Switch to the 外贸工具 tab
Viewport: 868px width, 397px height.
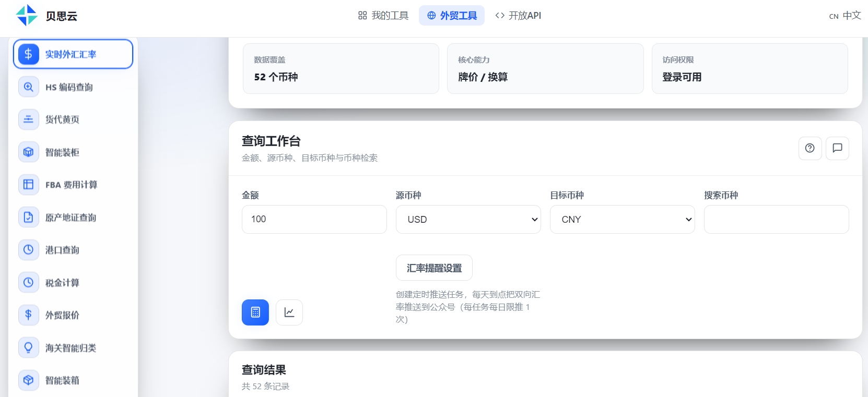(x=452, y=16)
